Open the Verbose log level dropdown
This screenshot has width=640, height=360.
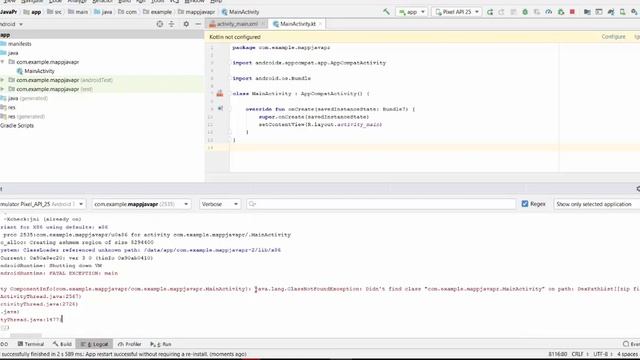click(x=220, y=204)
